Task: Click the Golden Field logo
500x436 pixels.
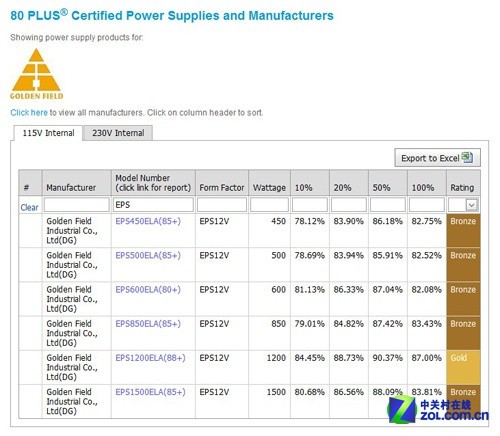Action: pos(37,74)
